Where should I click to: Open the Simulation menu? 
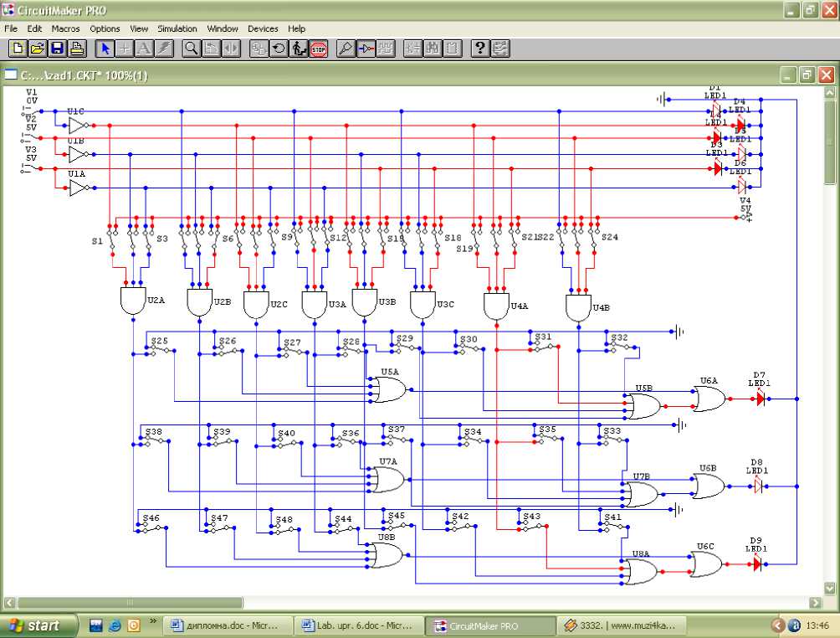tap(177, 28)
